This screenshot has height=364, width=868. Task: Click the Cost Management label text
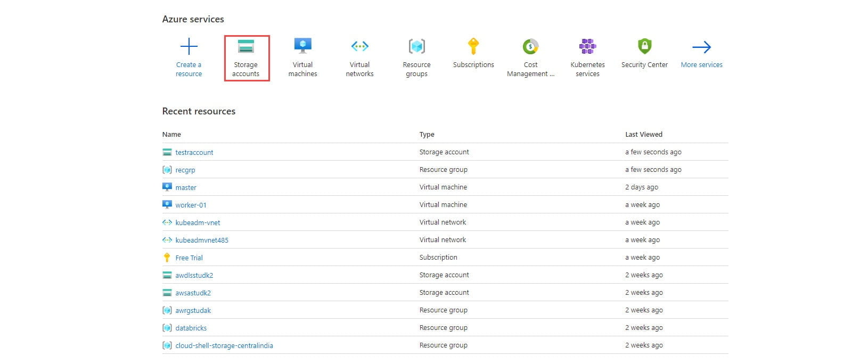pos(530,69)
